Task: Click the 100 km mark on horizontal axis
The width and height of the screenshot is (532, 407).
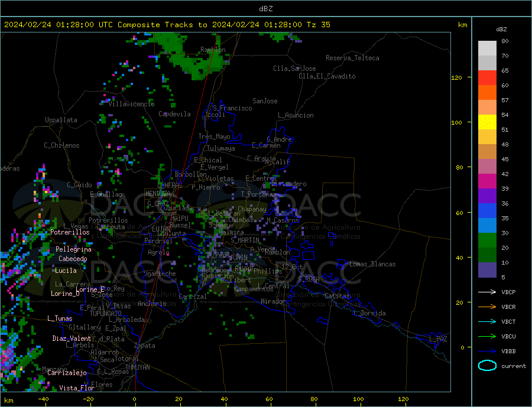Action: click(x=359, y=399)
